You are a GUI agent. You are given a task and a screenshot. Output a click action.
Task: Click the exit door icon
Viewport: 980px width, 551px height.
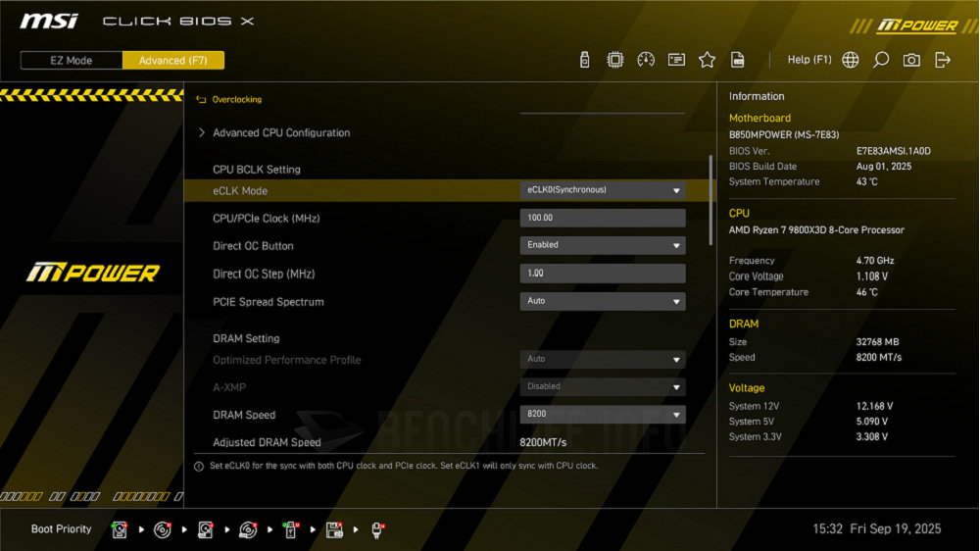coord(943,60)
